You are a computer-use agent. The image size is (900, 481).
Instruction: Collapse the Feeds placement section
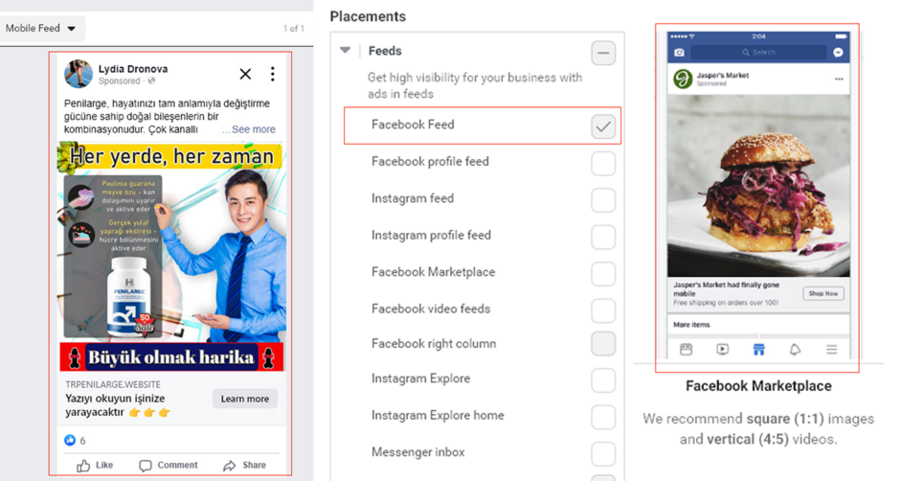345,51
